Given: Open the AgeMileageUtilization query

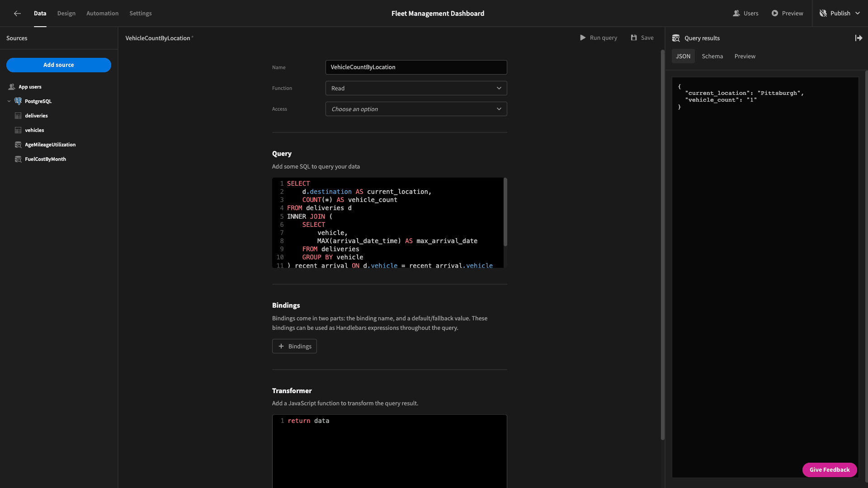Looking at the screenshot, I should 59,145.
